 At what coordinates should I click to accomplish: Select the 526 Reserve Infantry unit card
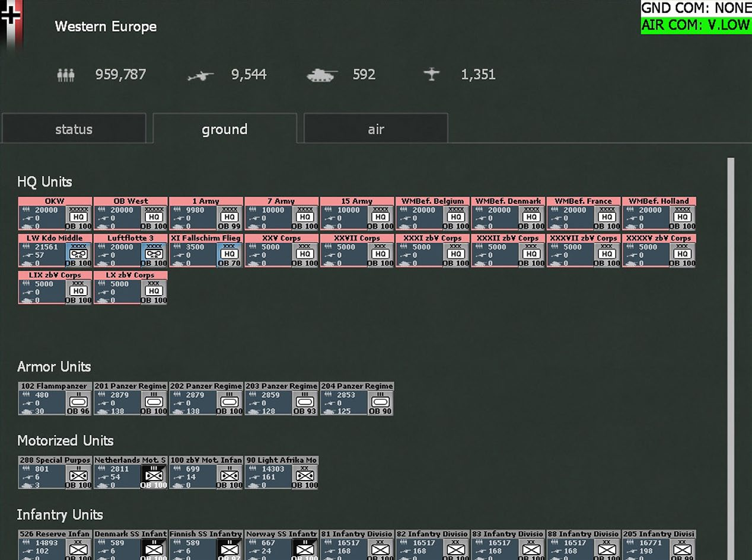coord(55,545)
